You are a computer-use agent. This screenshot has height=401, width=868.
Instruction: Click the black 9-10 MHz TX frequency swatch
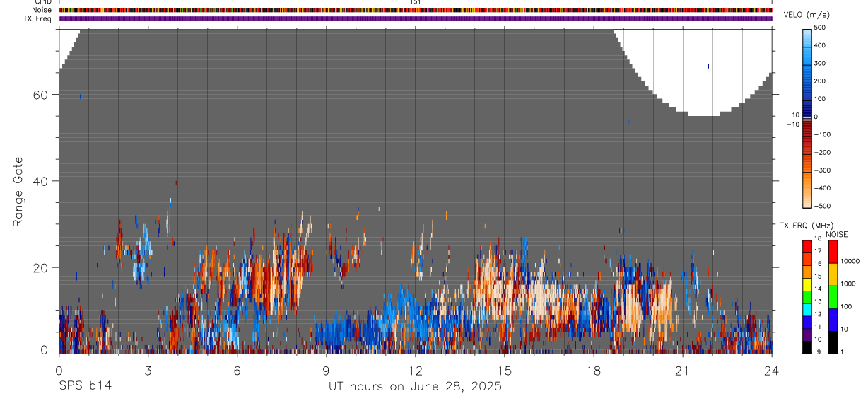click(807, 347)
